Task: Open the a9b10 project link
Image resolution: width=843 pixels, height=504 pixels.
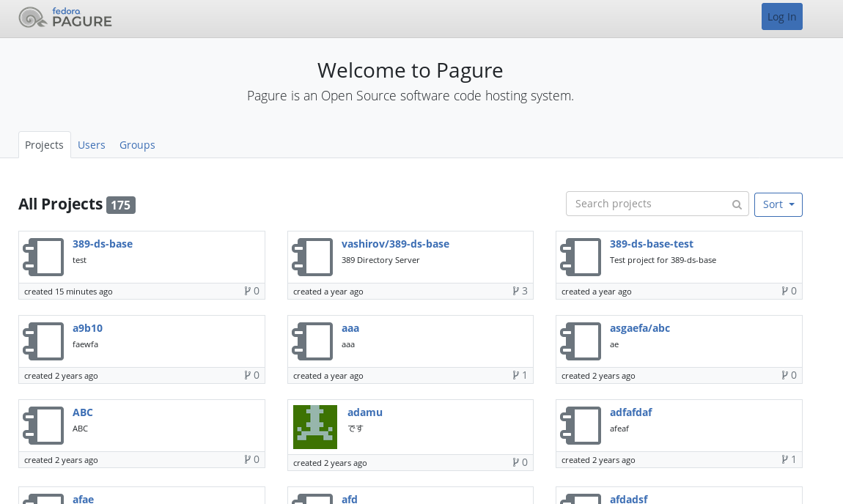Action: pyautogui.click(x=88, y=328)
